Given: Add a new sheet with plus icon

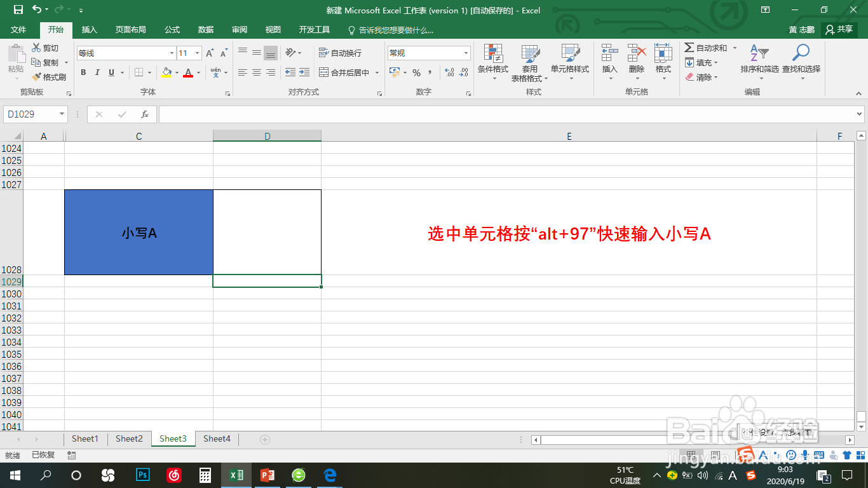Looking at the screenshot, I should [x=265, y=439].
